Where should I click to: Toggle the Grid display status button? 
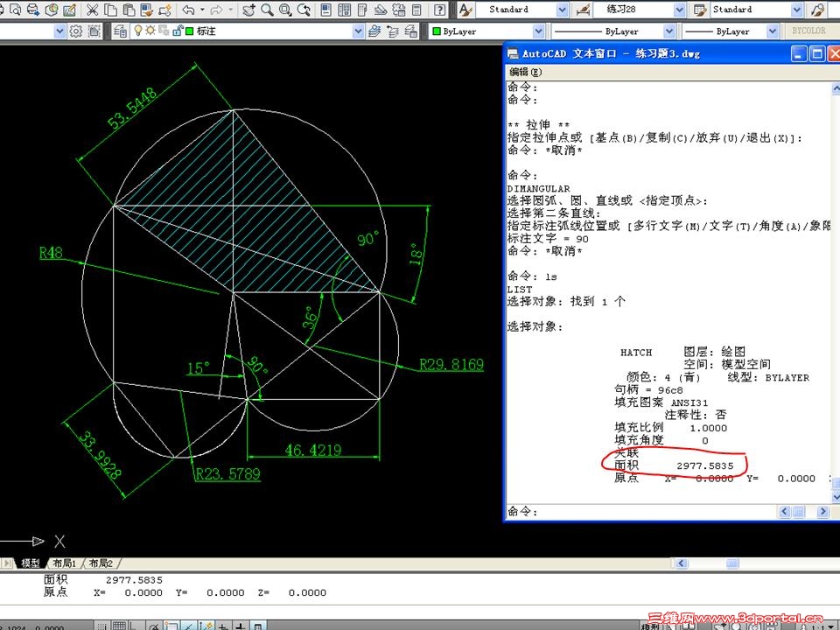tap(120, 626)
